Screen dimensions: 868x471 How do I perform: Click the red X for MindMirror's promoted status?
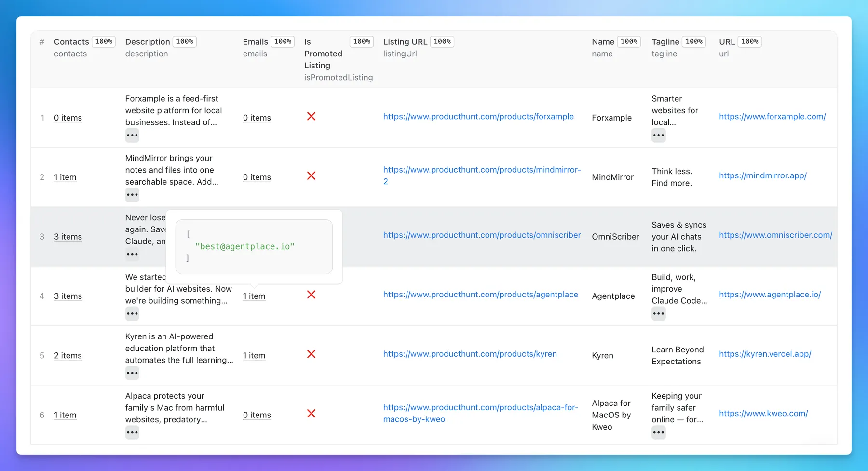point(312,176)
